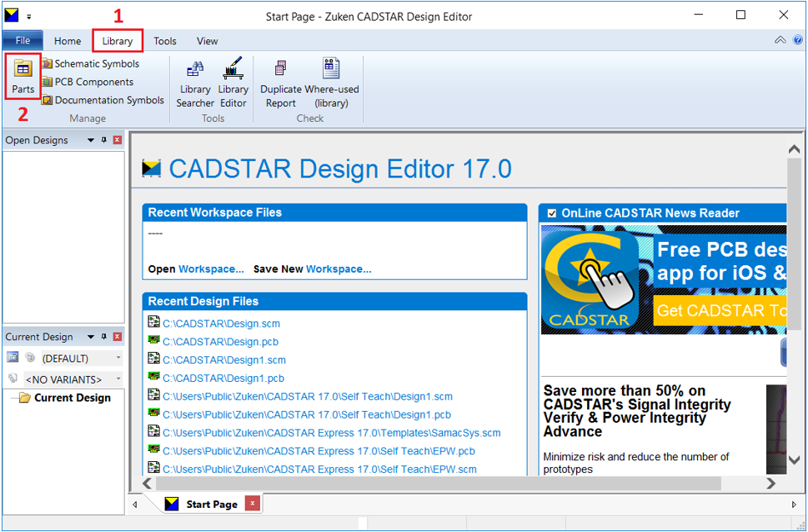Open recent file C:\CADSTAR\Design1.scm
808x532 pixels.
(x=224, y=360)
